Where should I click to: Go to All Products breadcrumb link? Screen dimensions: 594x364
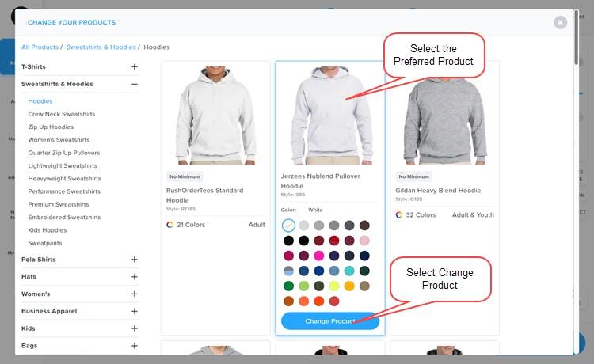pyautogui.click(x=40, y=47)
